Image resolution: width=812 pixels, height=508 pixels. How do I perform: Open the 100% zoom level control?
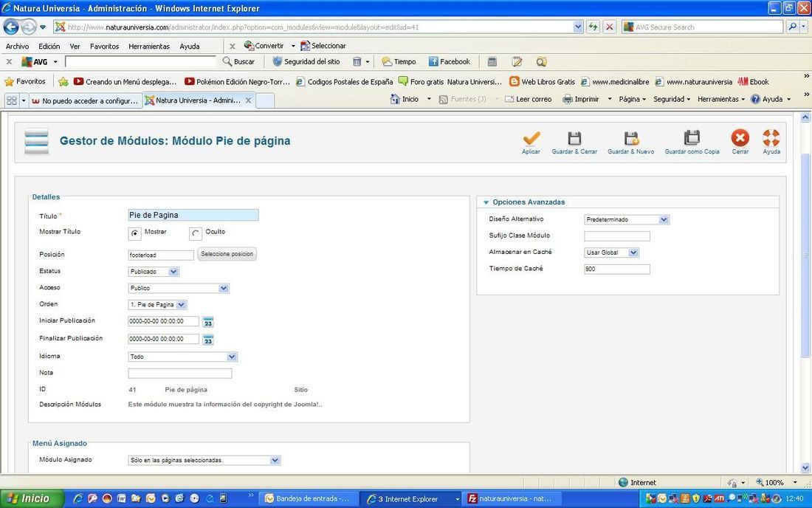point(777,482)
